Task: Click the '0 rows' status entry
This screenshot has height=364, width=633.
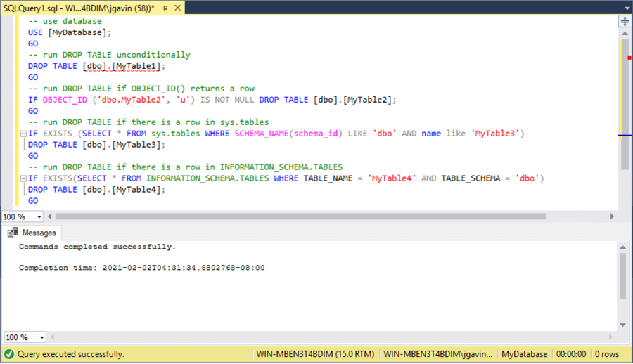Action: [607, 354]
